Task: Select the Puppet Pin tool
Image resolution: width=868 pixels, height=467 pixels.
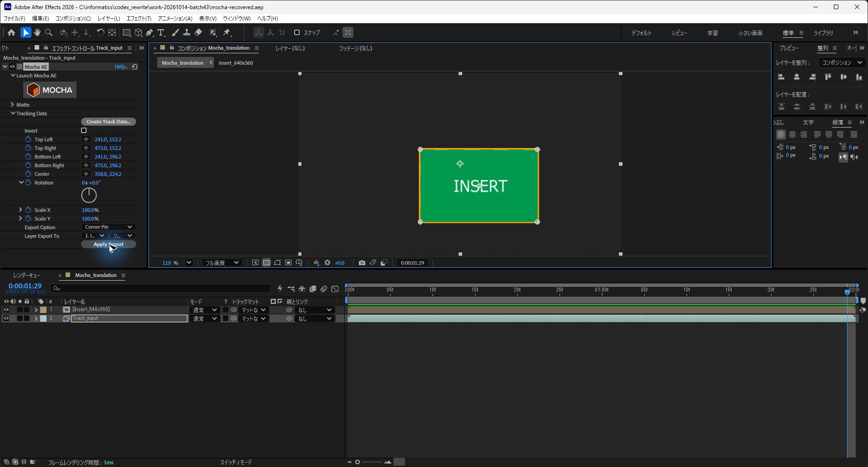Action: tap(227, 32)
